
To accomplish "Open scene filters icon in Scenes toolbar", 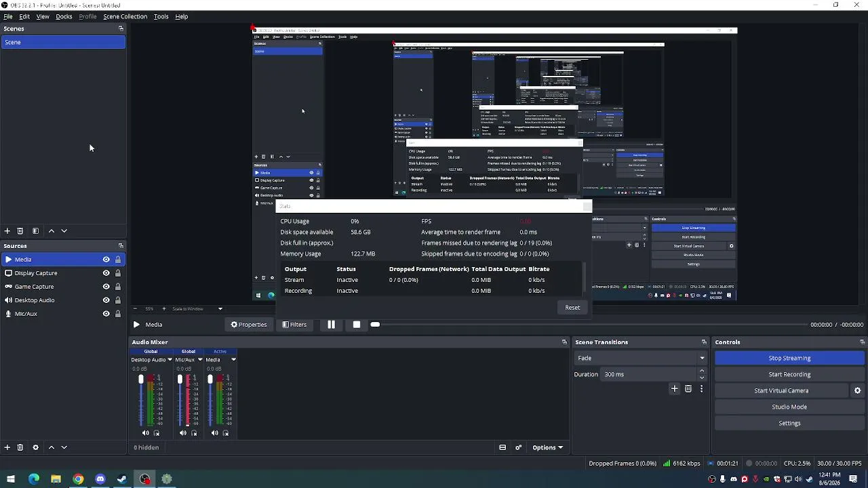I will click(x=35, y=231).
